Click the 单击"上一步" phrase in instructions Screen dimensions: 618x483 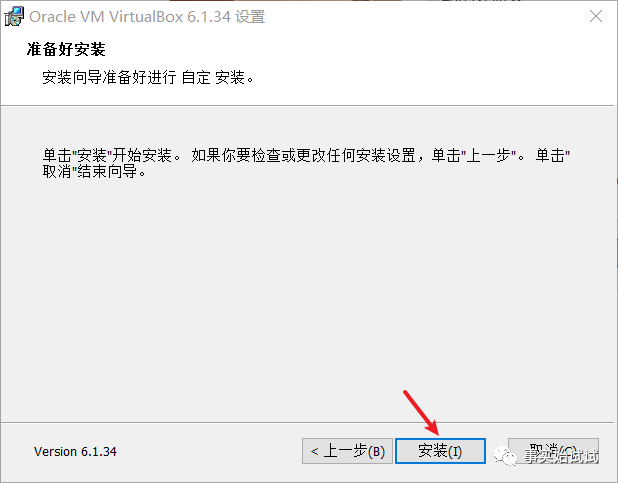474,155
